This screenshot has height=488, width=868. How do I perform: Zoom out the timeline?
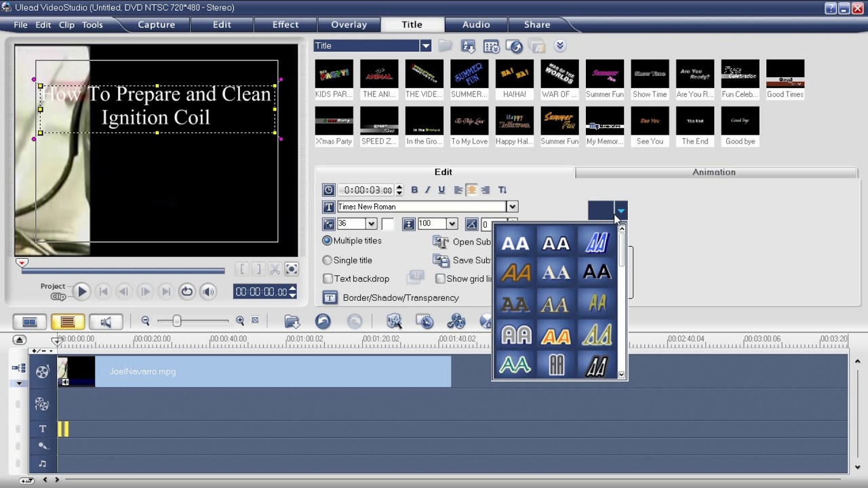145,321
